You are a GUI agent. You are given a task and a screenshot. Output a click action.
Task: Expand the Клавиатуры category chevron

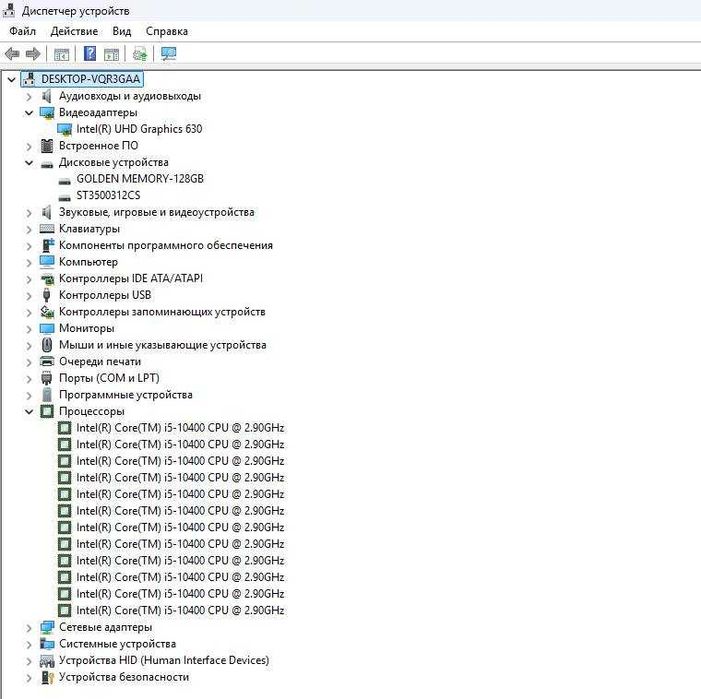(x=29, y=229)
